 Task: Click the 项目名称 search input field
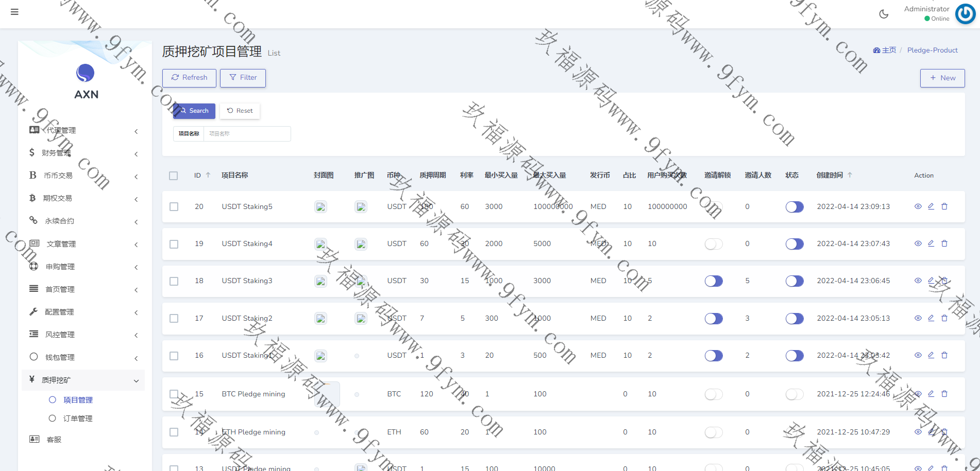click(246, 134)
